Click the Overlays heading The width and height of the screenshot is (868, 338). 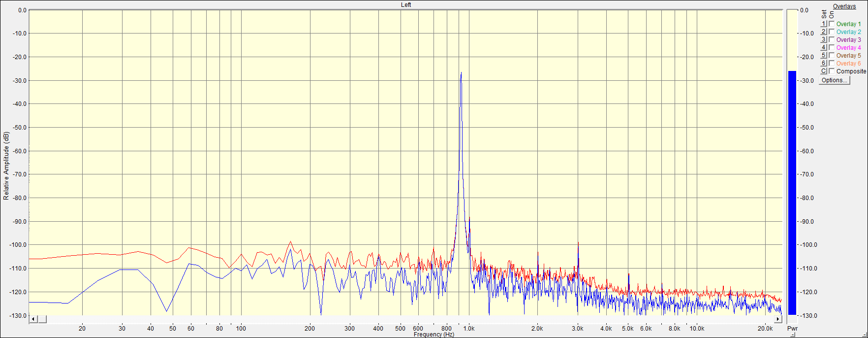(844, 6)
